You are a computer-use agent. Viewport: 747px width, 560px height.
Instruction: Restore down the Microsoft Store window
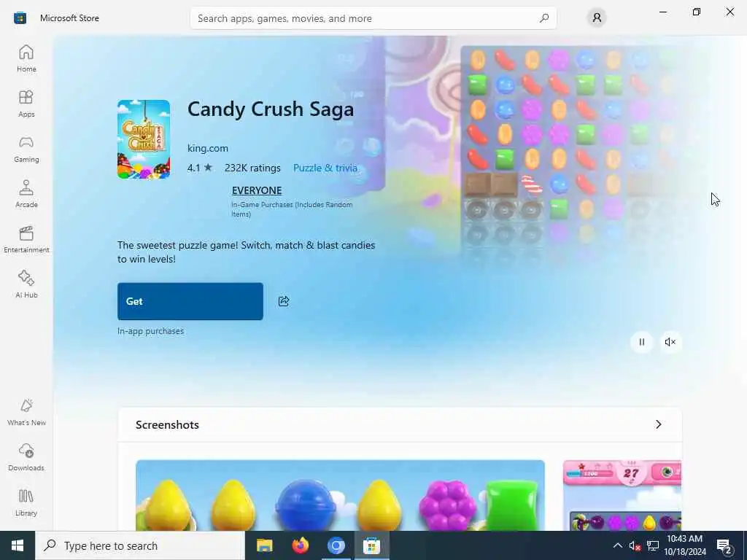(x=697, y=12)
